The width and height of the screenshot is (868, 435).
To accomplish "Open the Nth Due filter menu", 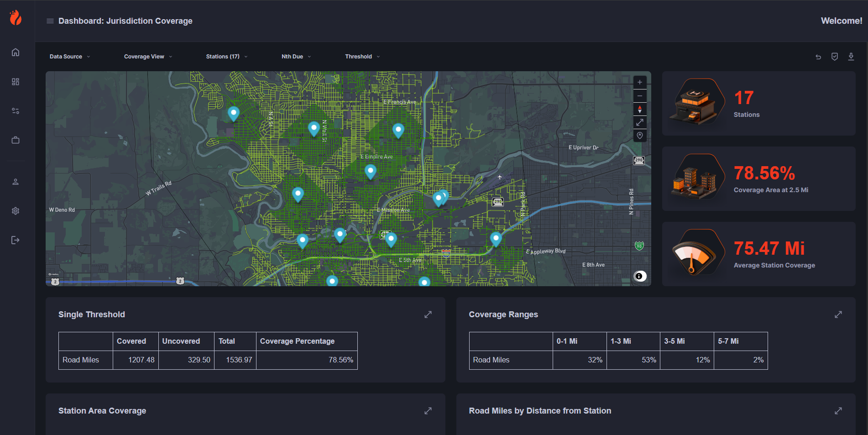I will point(296,57).
